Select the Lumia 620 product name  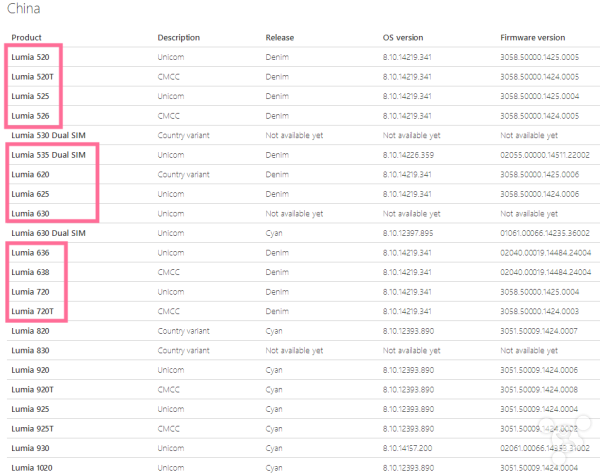(30, 174)
